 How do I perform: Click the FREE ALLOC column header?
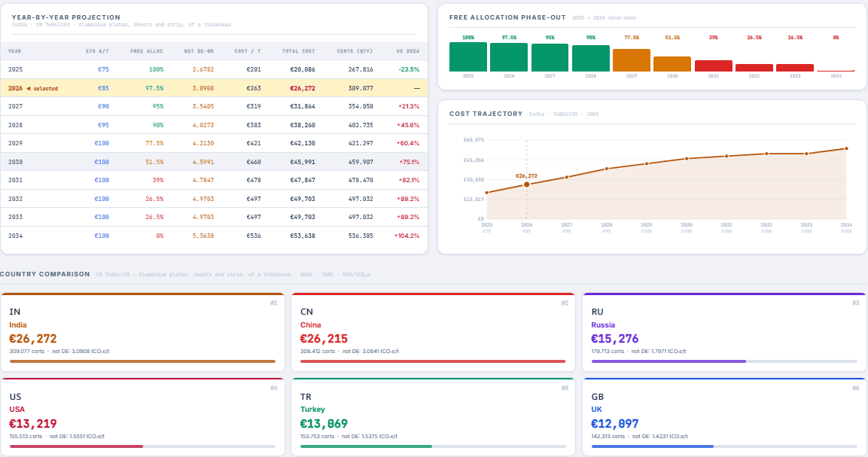148,51
